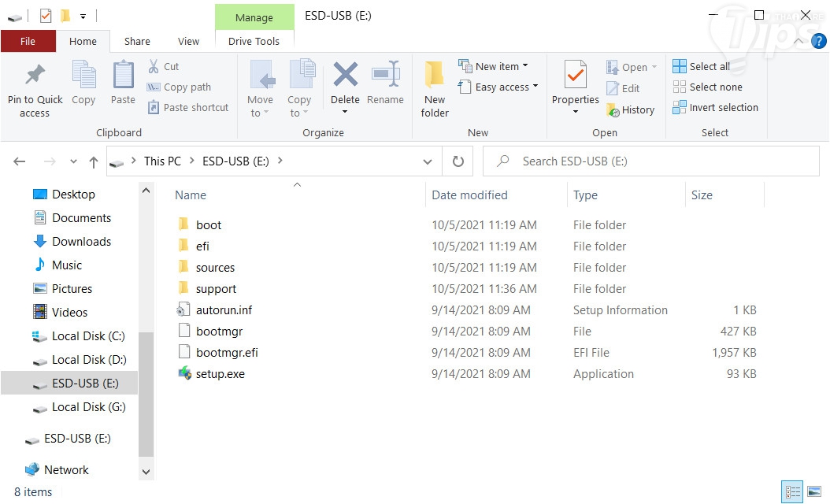Open recent locations dropdown arrow
Image resolution: width=830 pixels, height=504 pixels.
[73, 161]
